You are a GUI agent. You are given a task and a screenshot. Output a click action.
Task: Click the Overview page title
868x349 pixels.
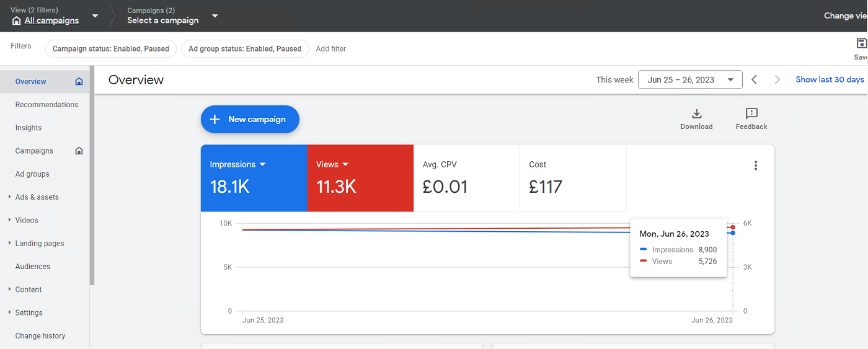136,80
